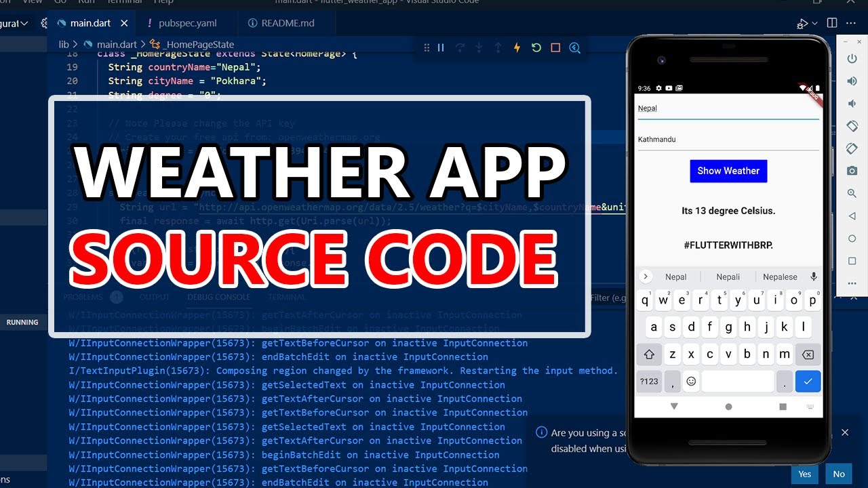Close the main.dart tab

[125, 23]
